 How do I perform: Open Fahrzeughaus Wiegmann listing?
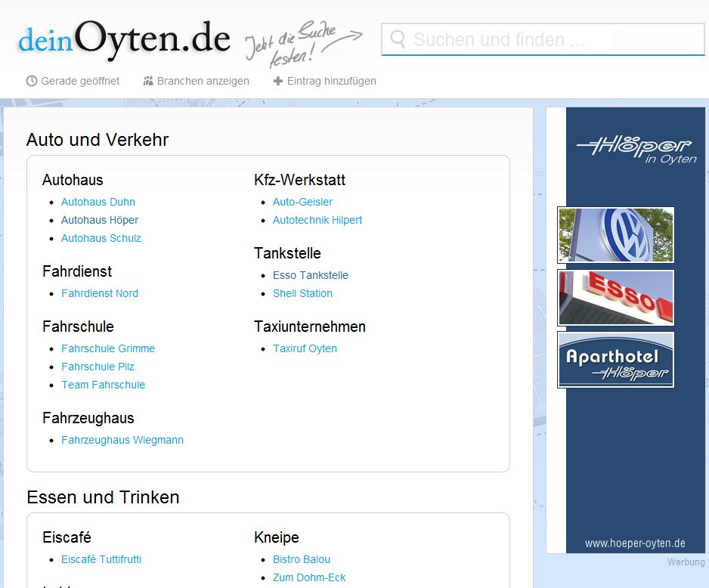[122, 440]
